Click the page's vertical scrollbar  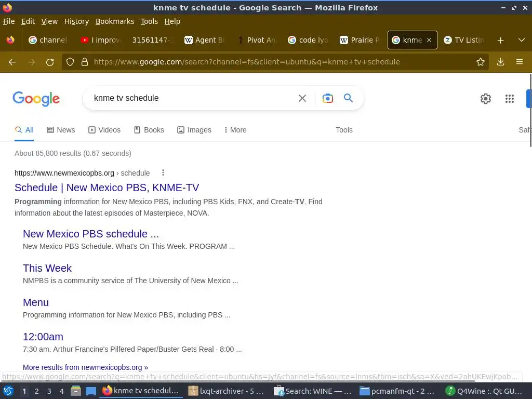(530, 111)
